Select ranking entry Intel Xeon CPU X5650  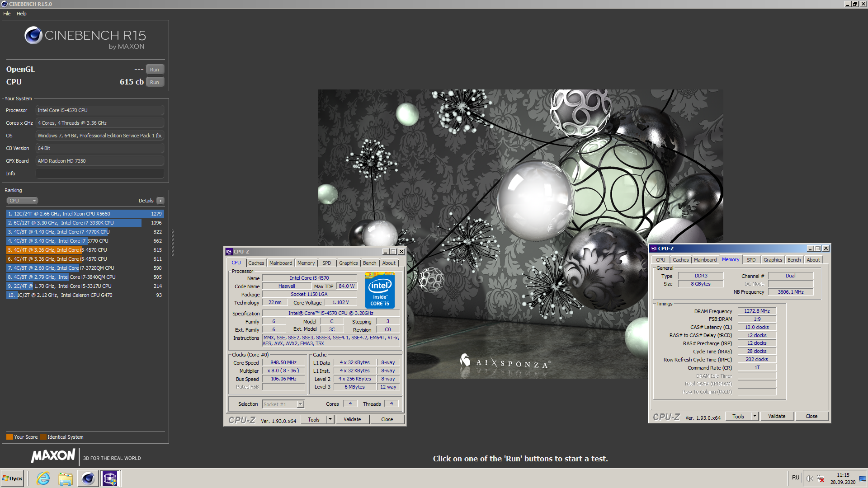click(85, 214)
